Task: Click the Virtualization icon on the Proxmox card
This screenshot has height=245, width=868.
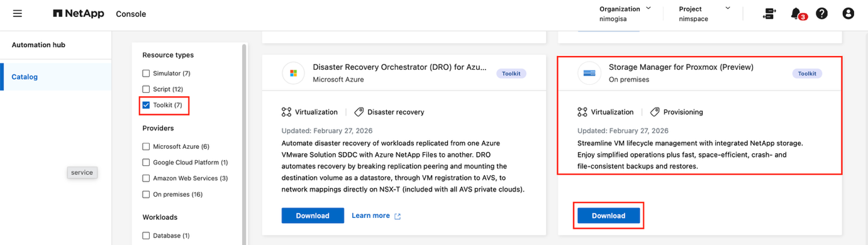Action: pyautogui.click(x=582, y=112)
